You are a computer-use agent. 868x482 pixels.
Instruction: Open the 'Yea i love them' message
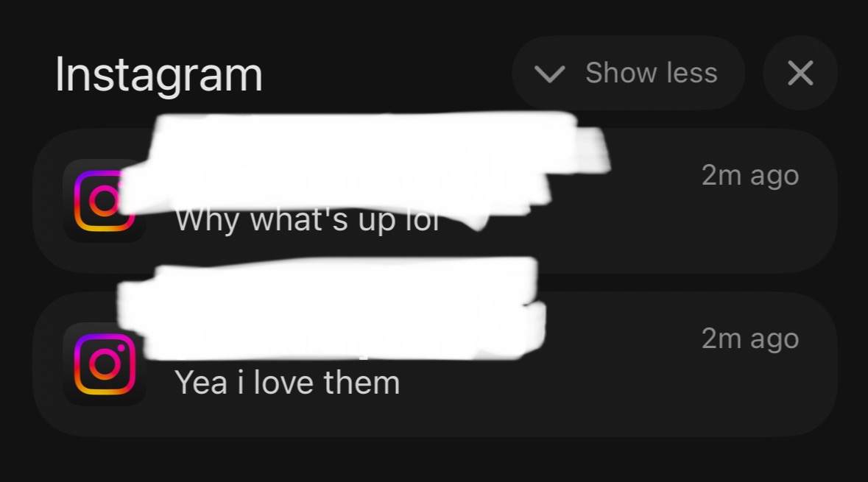(287, 383)
